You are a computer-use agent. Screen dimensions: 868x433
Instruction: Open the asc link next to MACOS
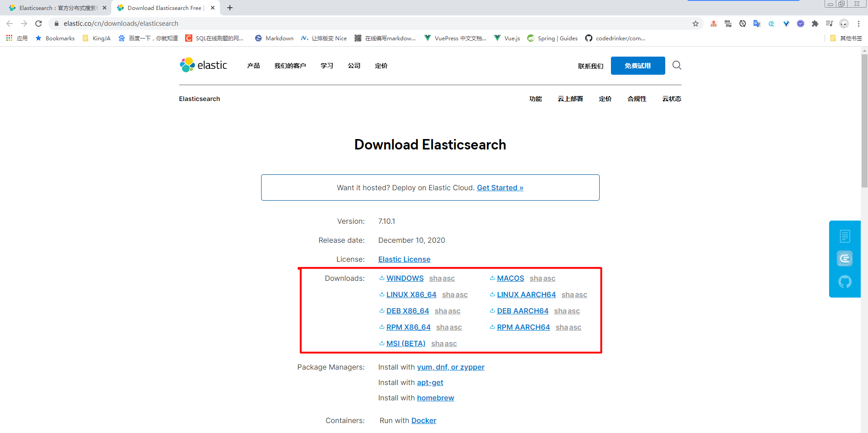coord(549,278)
